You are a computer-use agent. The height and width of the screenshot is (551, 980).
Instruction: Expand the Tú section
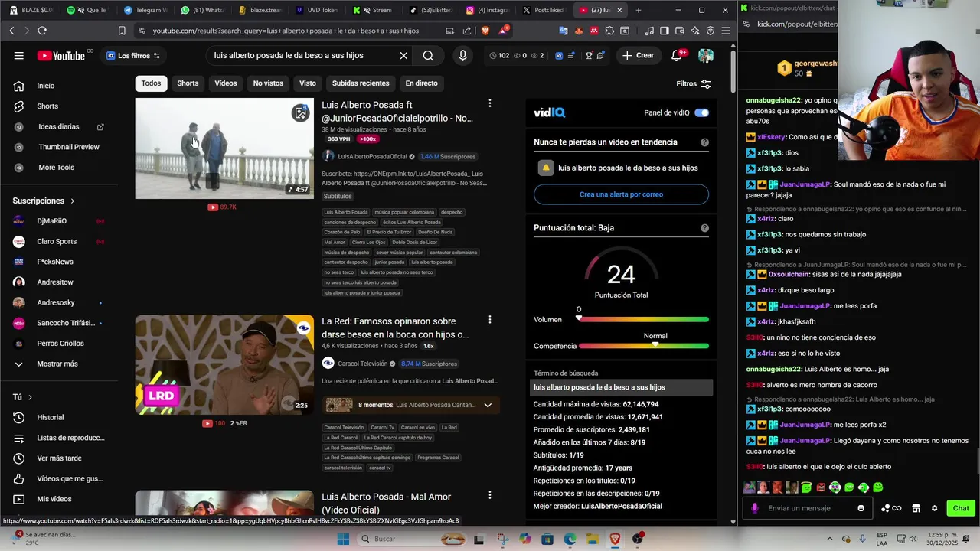(23, 397)
